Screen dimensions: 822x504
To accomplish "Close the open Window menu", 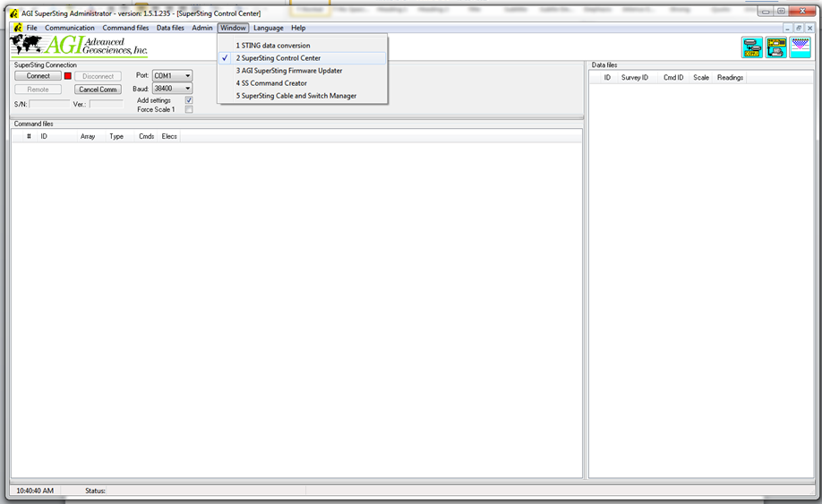I will [233, 28].
